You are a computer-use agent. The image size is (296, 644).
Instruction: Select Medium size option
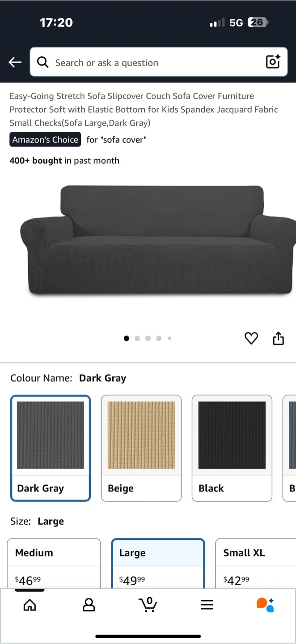pos(54,563)
